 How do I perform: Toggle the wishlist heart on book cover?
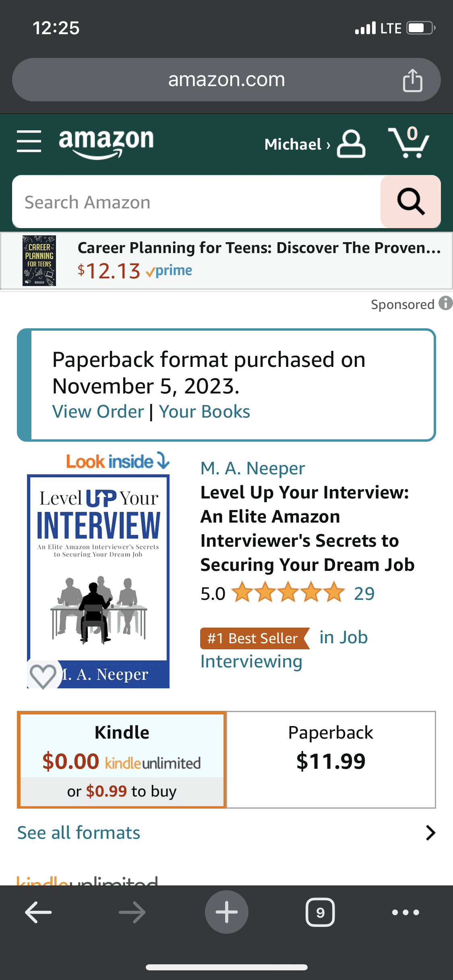click(43, 675)
